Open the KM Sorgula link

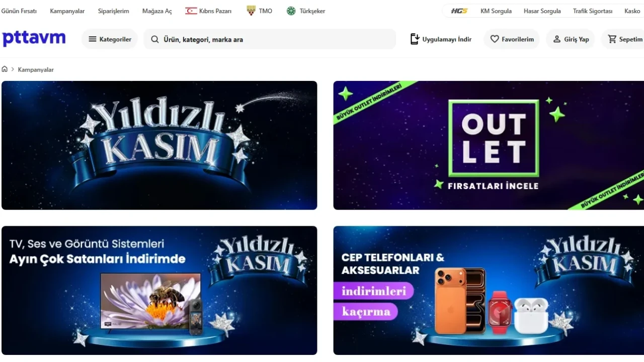pyautogui.click(x=496, y=11)
